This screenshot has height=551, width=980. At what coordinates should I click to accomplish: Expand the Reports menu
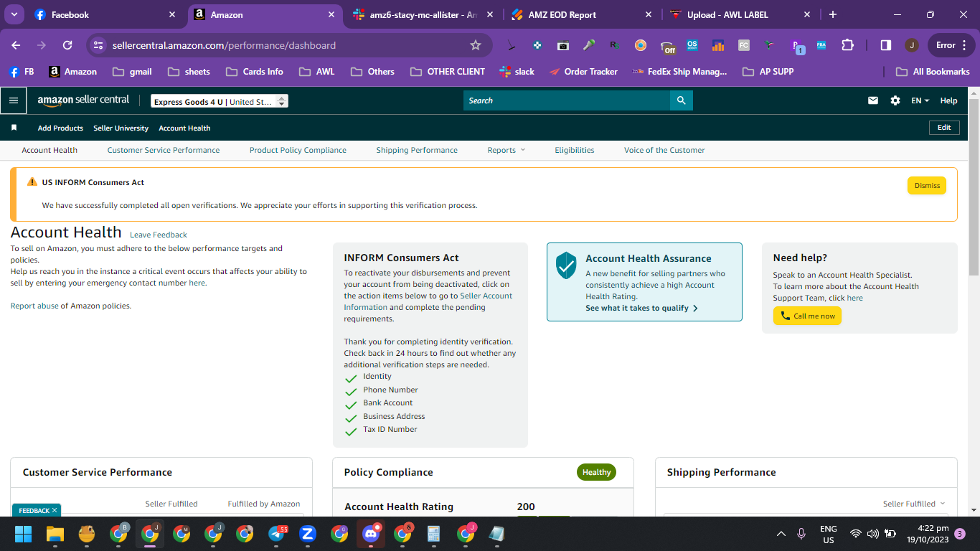[506, 150]
